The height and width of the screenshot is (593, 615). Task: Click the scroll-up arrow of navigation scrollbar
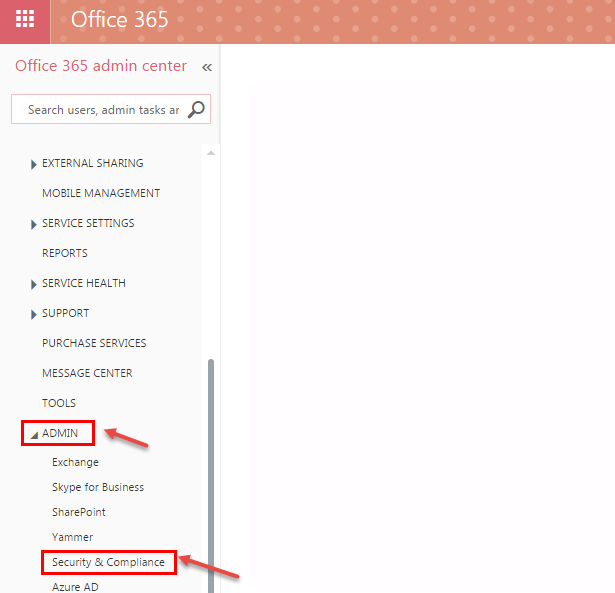coord(211,153)
